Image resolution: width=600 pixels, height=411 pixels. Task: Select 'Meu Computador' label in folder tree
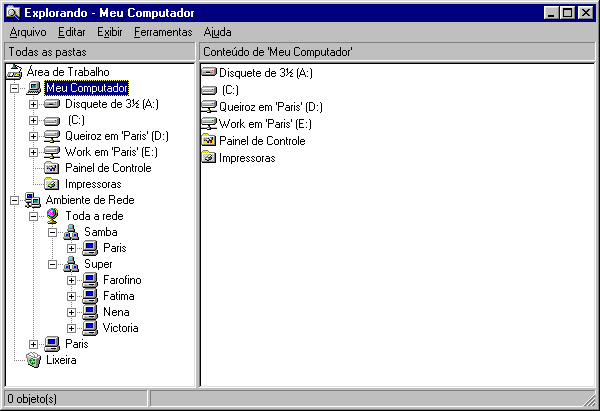click(x=87, y=88)
